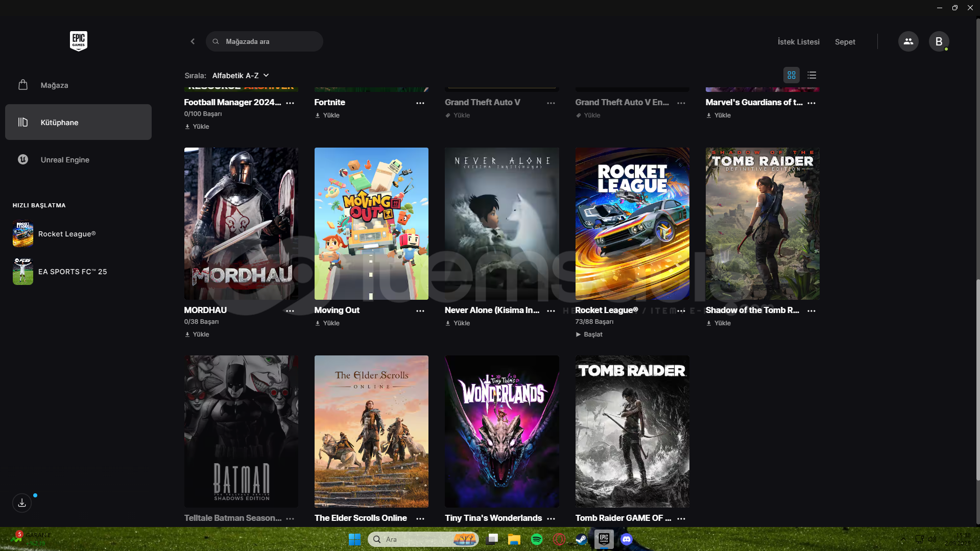This screenshot has width=980, height=551.
Task: Click Yükle under Moving Out
Action: click(x=327, y=323)
